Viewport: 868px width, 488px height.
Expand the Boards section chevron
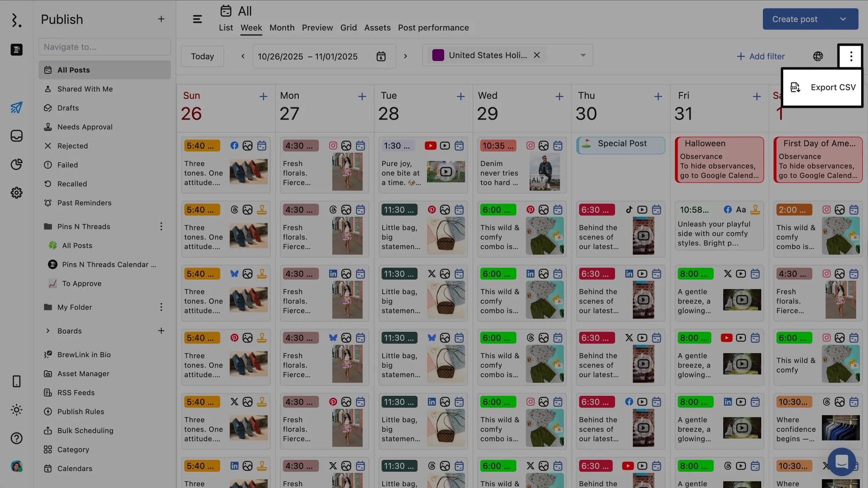coord(48,331)
